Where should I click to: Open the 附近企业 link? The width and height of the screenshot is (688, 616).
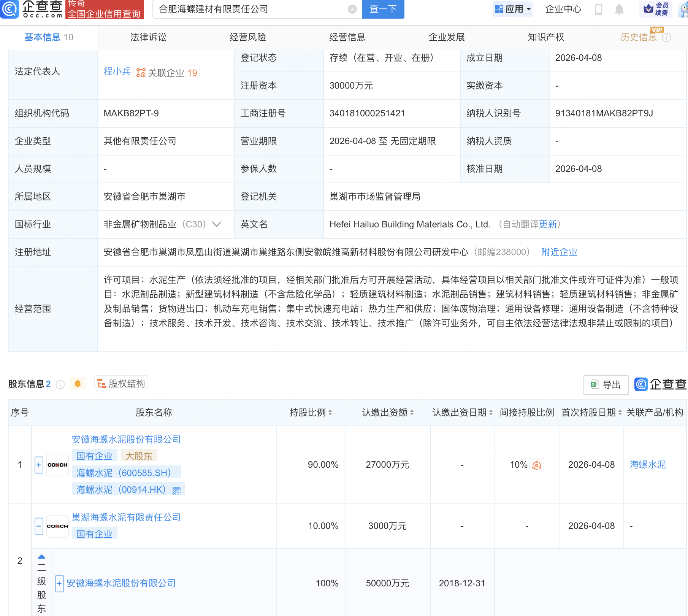click(x=559, y=252)
